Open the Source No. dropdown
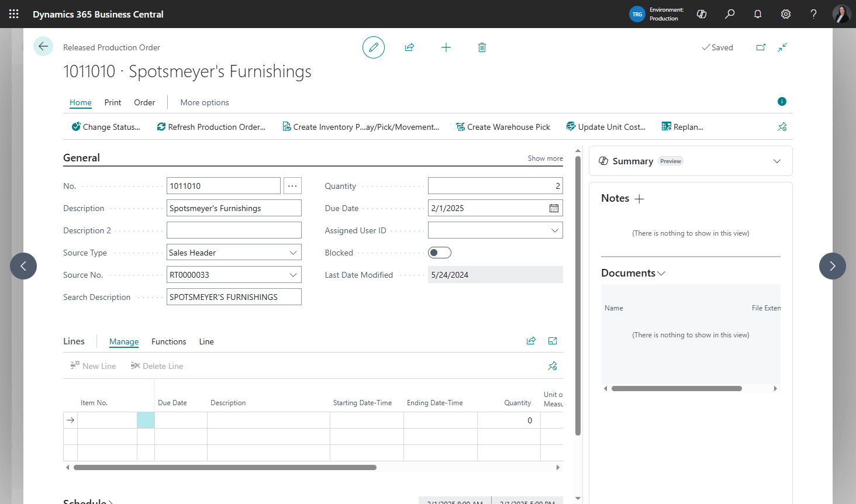 point(293,275)
